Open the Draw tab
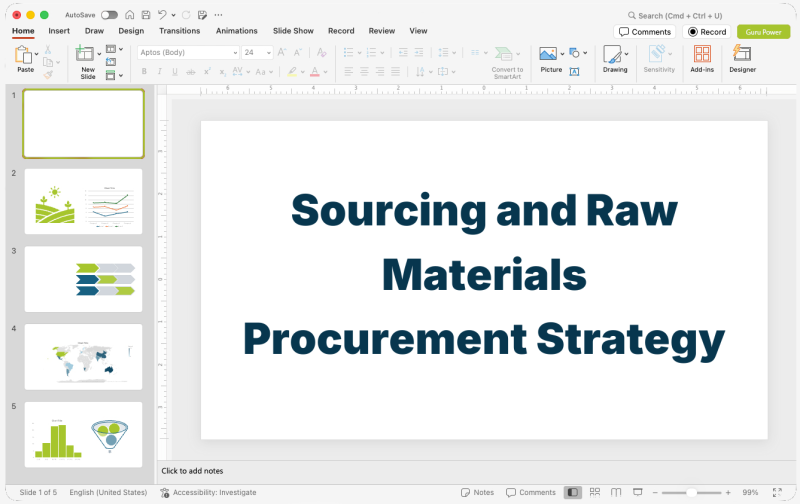The height and width of the screenshot is (504, 800). coord(94,31)
